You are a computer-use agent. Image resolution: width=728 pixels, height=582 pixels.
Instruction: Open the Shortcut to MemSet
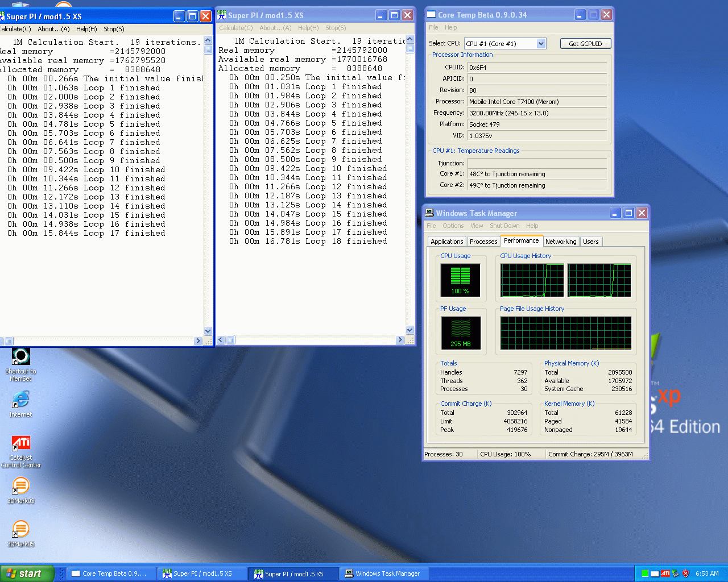pos(20,356)
